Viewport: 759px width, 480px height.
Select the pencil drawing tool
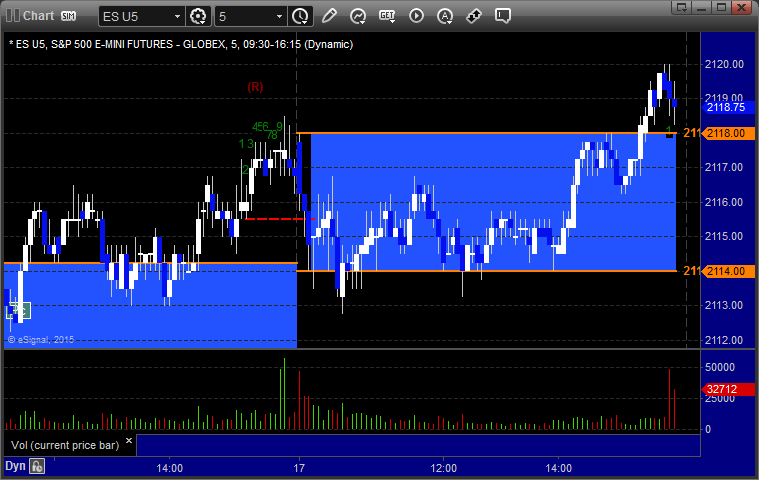coord(329,16)
